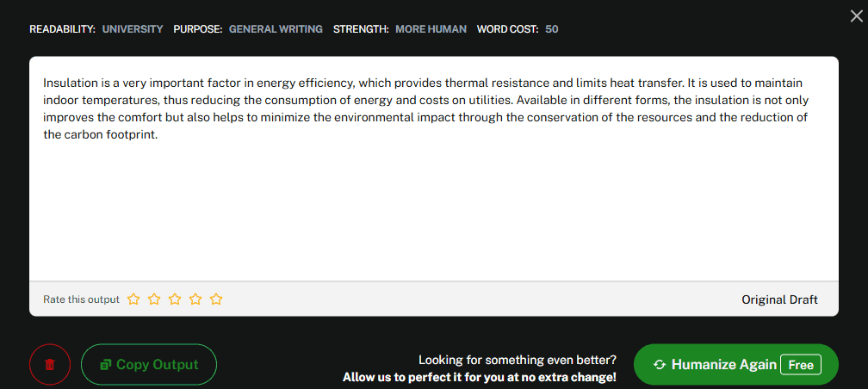Close the output dialog with the X
868x389 pixels.
click(856, 16)
